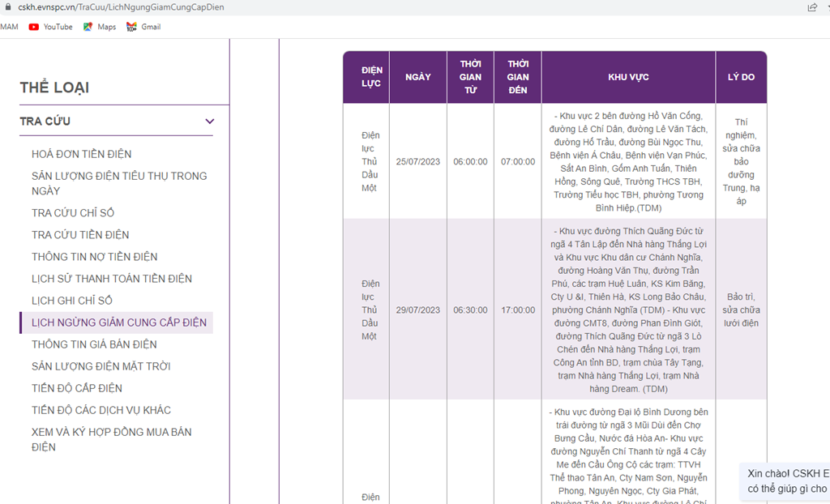830x504 pixels.
Task: Click the LÝ DO column header
Action: [741, 77]
